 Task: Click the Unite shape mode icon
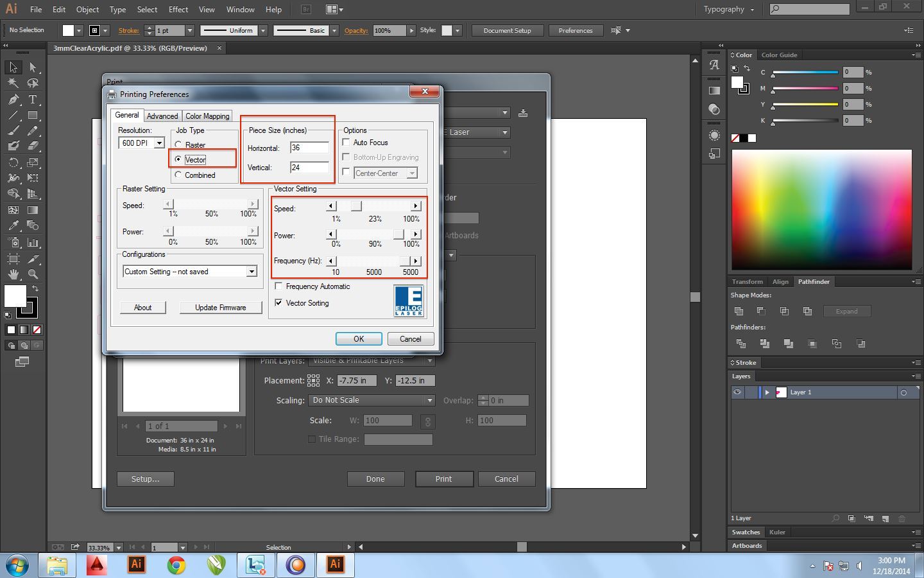[739, 311]
